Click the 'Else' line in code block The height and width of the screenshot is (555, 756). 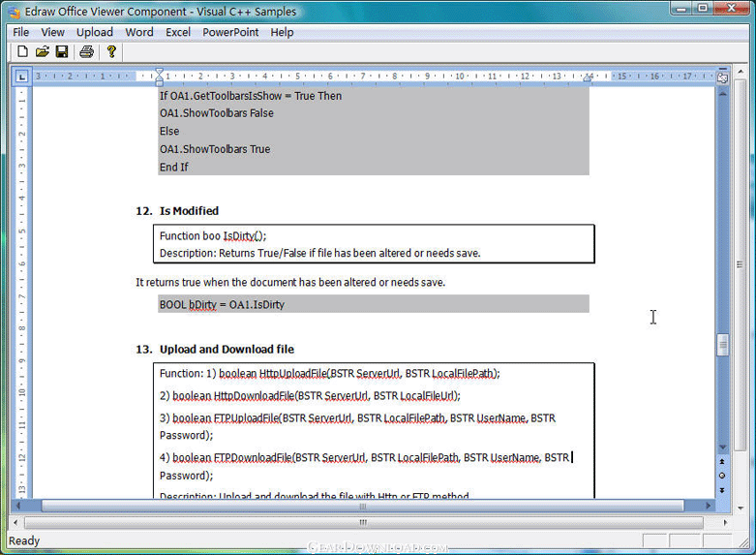[169, 131]
